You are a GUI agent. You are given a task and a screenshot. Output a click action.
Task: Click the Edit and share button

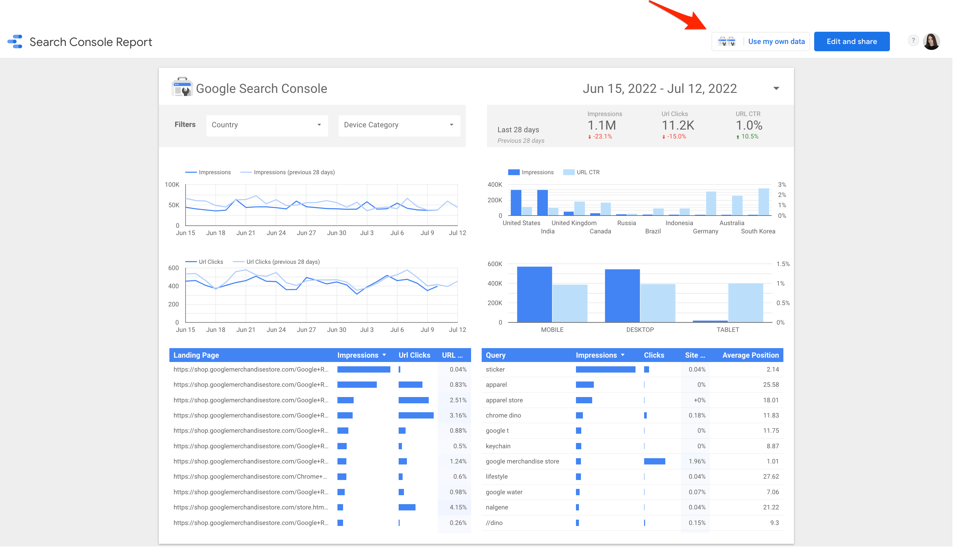click(852, 41)
